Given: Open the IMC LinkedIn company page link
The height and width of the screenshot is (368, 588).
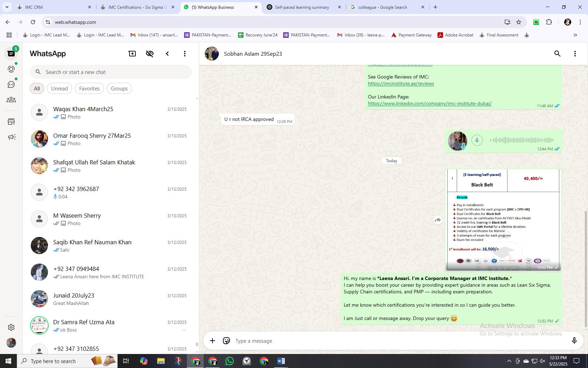Looking at the screenshot, I should click(430, 103).
